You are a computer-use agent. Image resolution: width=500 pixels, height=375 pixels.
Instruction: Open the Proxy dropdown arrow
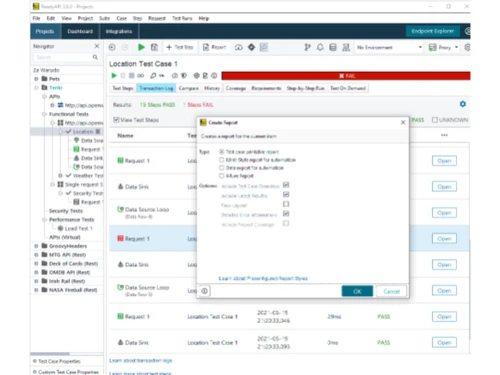(456, 47)
